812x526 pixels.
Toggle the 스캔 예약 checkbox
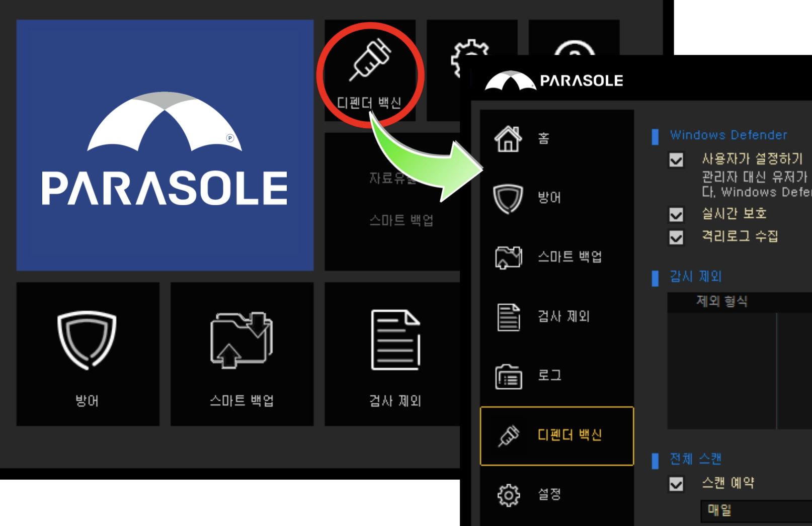(676, 484)
